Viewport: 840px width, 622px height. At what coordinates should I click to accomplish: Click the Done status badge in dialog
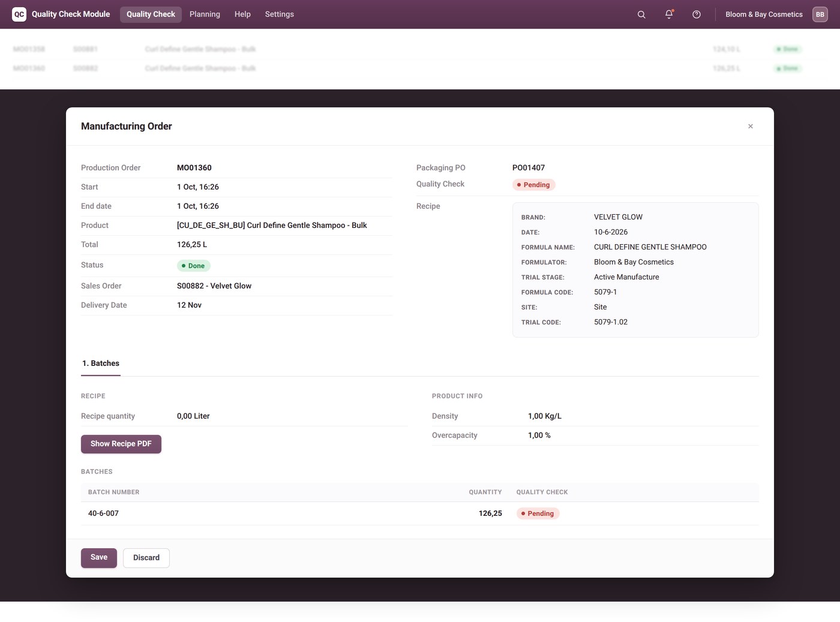pos(194,266)
